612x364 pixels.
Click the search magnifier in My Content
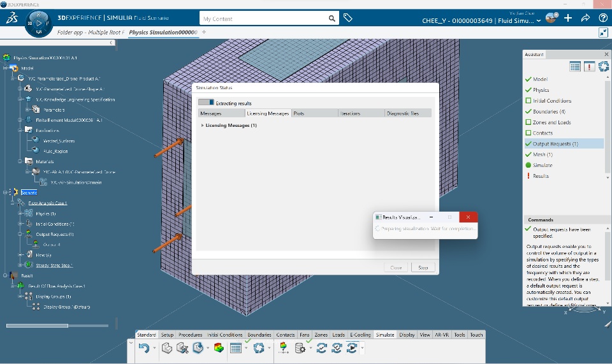[x=331, y=18]
